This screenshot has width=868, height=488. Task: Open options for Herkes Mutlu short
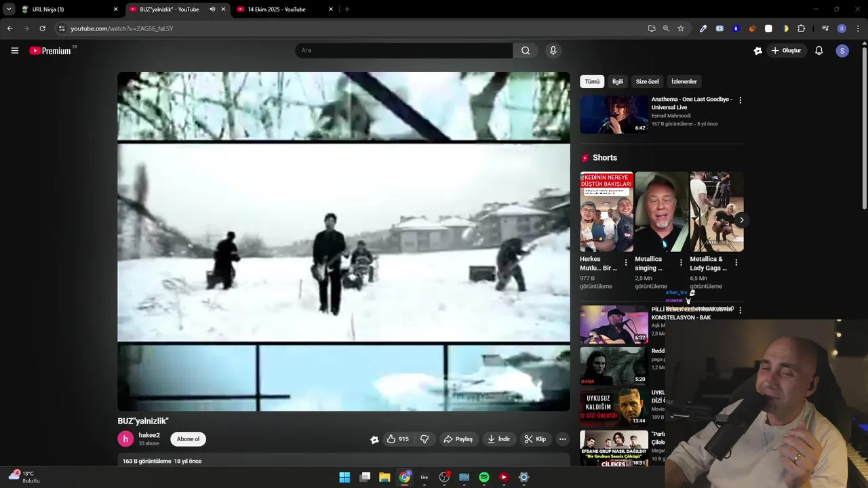[626, 263]
